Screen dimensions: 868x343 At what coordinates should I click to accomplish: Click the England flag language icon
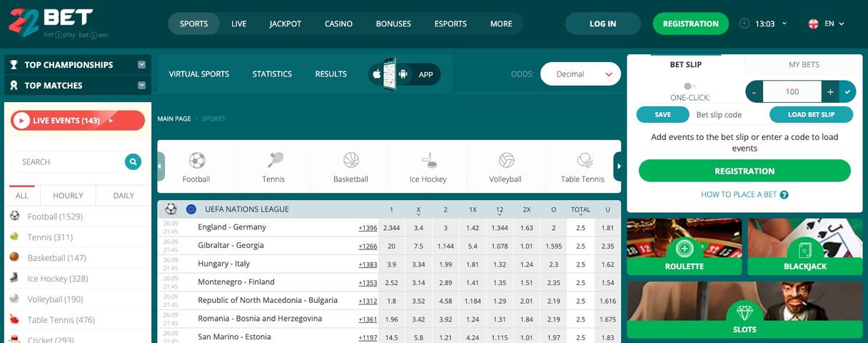813,24
